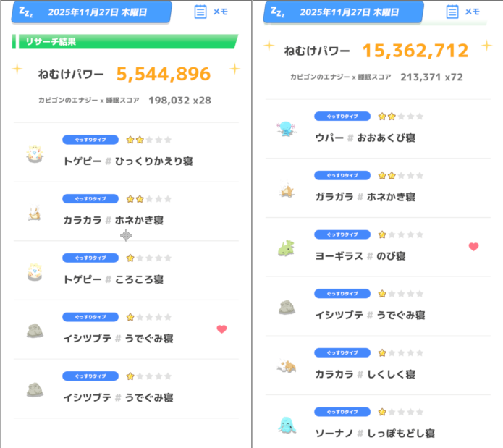
Task: Tap the green Larvitar (ヨーギラス) sprite
Action: click(x=284, y=248)
